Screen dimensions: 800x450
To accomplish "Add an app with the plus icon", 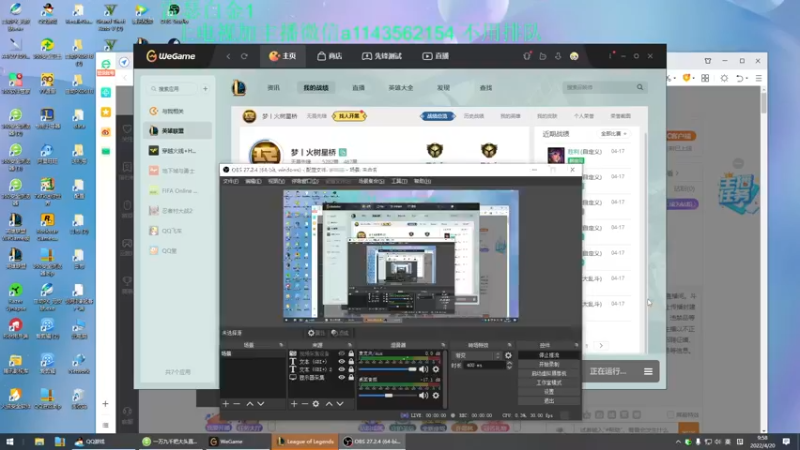I will coord(205,89).
